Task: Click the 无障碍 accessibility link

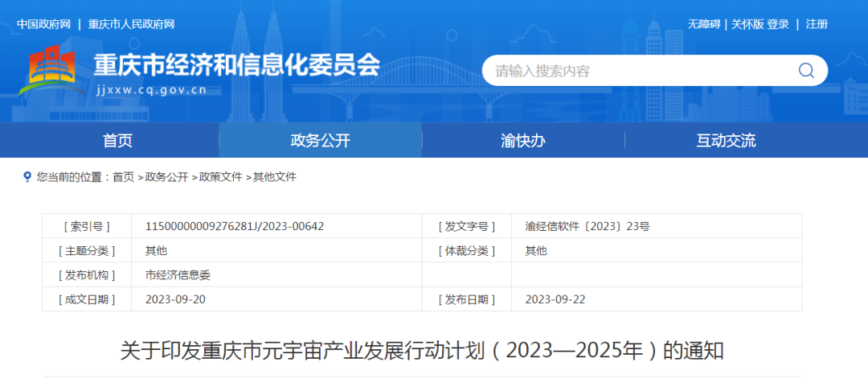Action: tap(704, 24)
